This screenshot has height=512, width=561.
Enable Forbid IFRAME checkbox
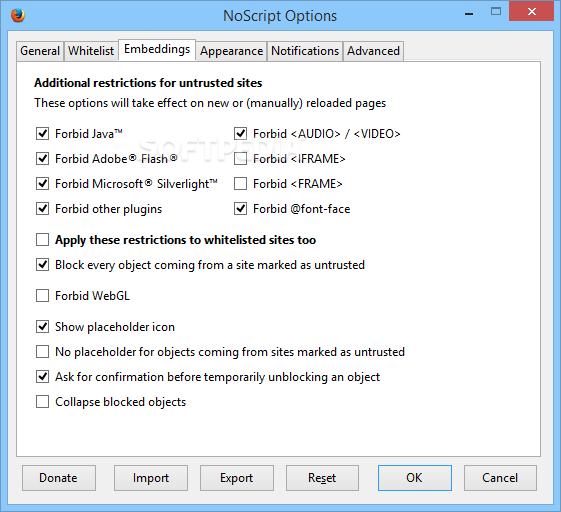point(240,159)
